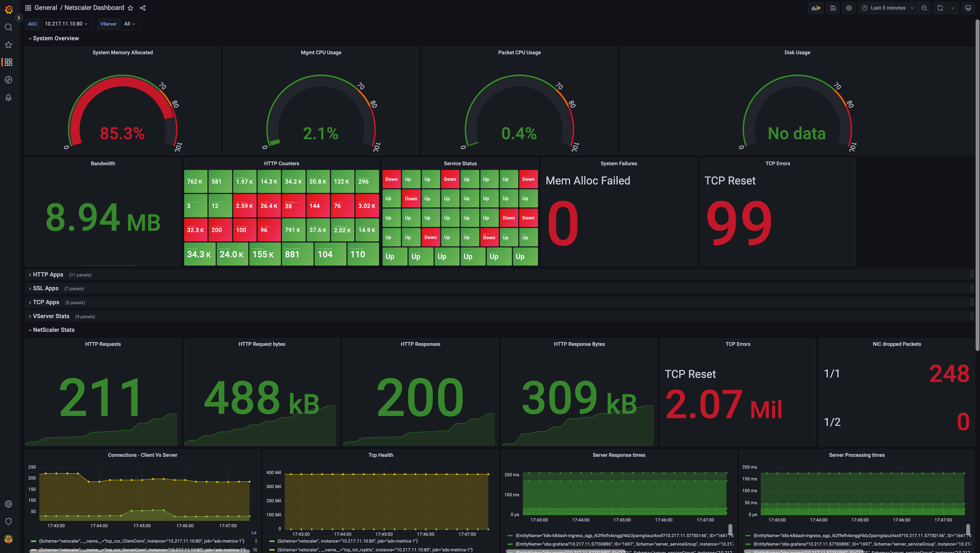This screenshot has width=980, height=553.
Task: Open the dashboard grid icon beside General
Action: [x=28, y=8]
